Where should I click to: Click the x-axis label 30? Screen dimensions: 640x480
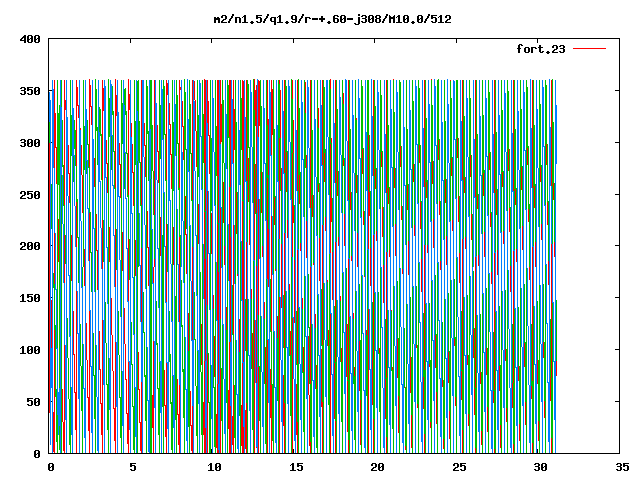540,467
